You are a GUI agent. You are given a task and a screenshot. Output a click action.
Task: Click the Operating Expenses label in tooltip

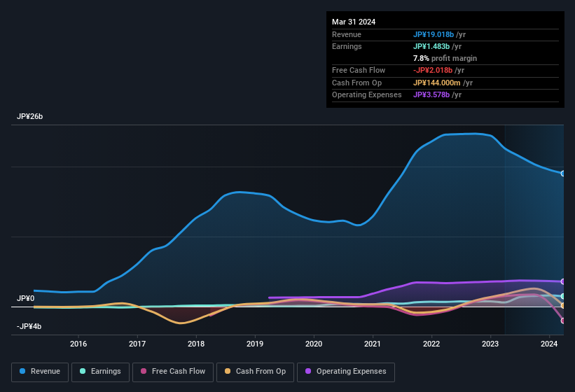367,94
